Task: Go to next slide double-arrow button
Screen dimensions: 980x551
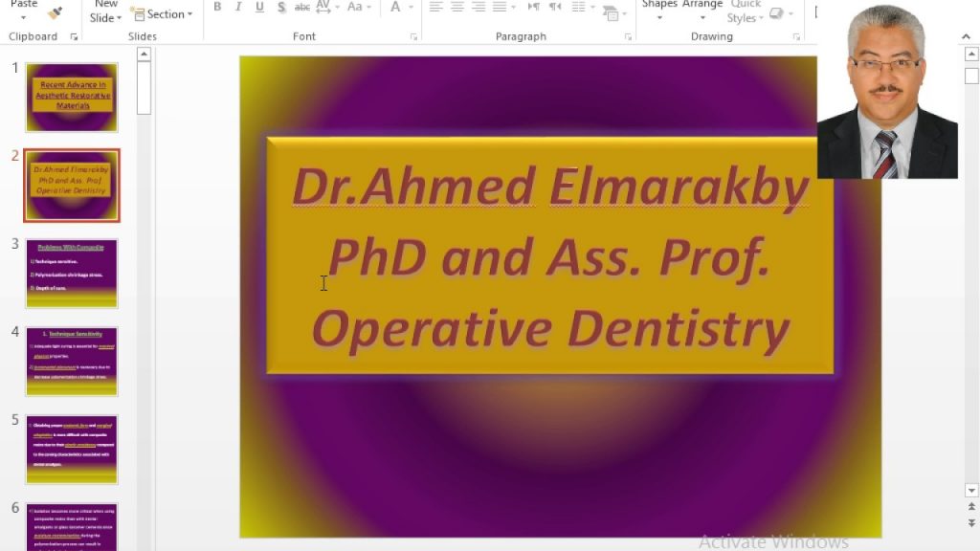Action: (971, 523)
